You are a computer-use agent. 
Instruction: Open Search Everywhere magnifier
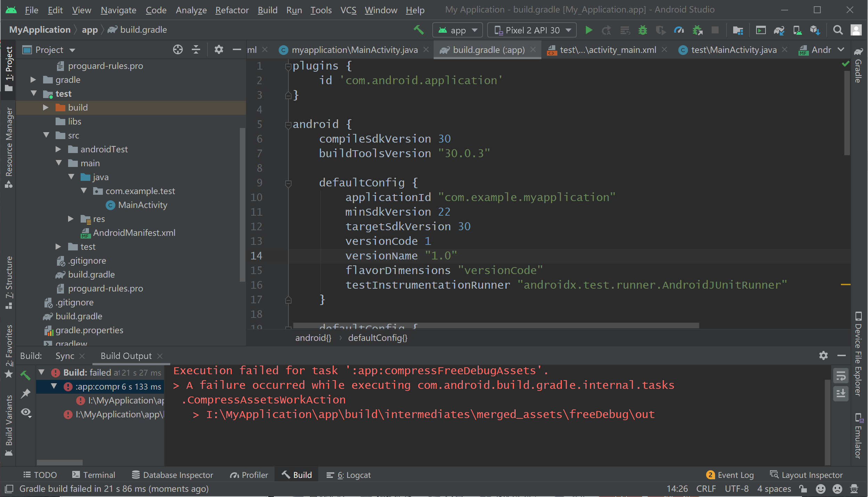coord(838,30)
